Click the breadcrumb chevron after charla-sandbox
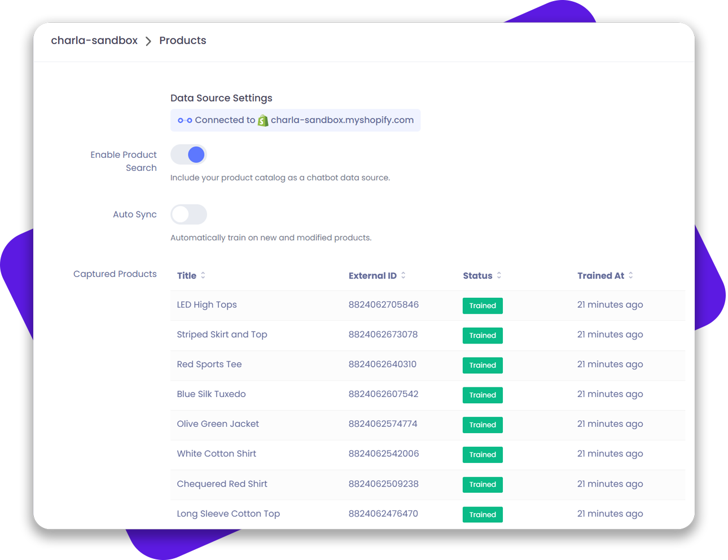The image size is (728, 560). (x=148, y=41)
